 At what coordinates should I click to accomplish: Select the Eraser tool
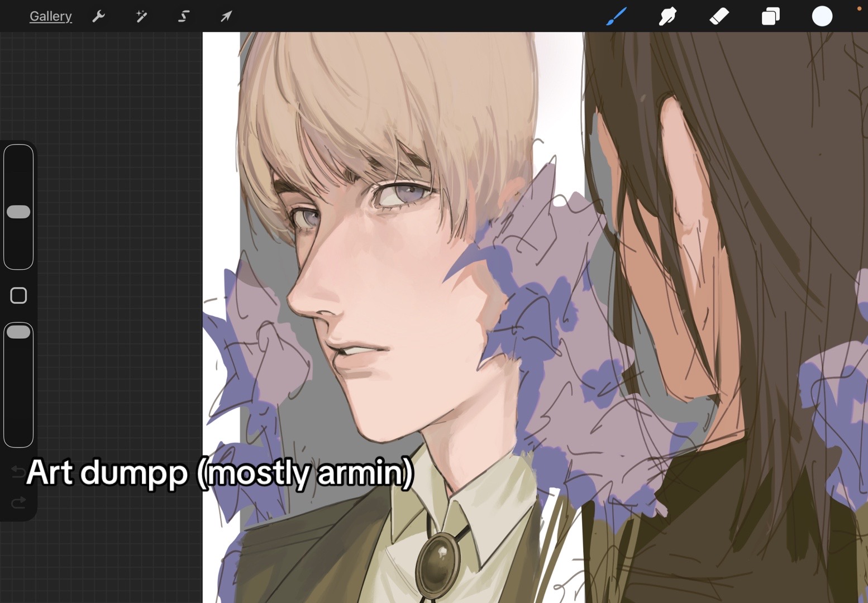(719, 16)
